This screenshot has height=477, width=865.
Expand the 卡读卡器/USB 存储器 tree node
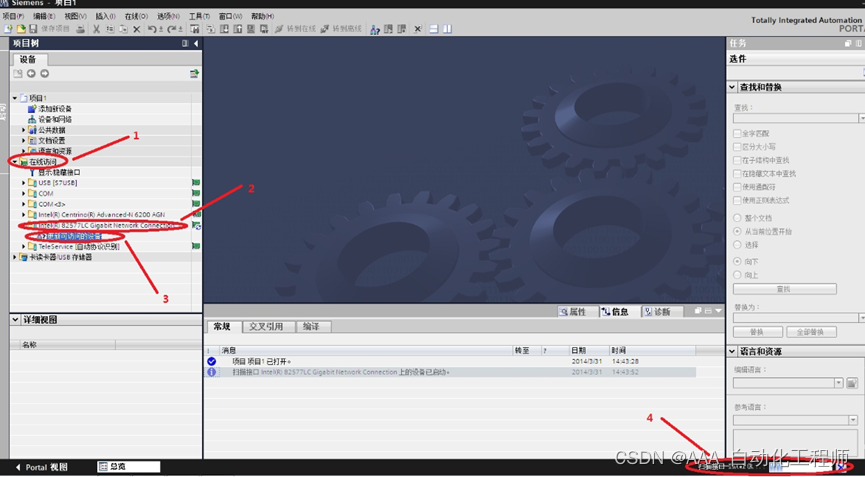coord(15,257)
